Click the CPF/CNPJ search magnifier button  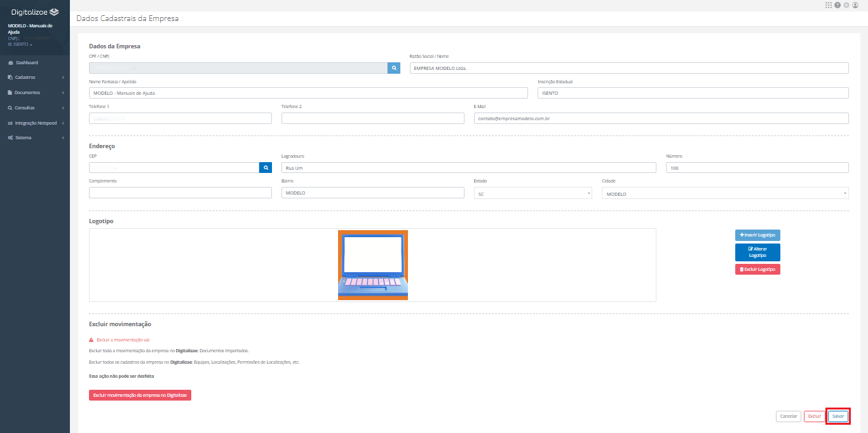coord(394,68)
